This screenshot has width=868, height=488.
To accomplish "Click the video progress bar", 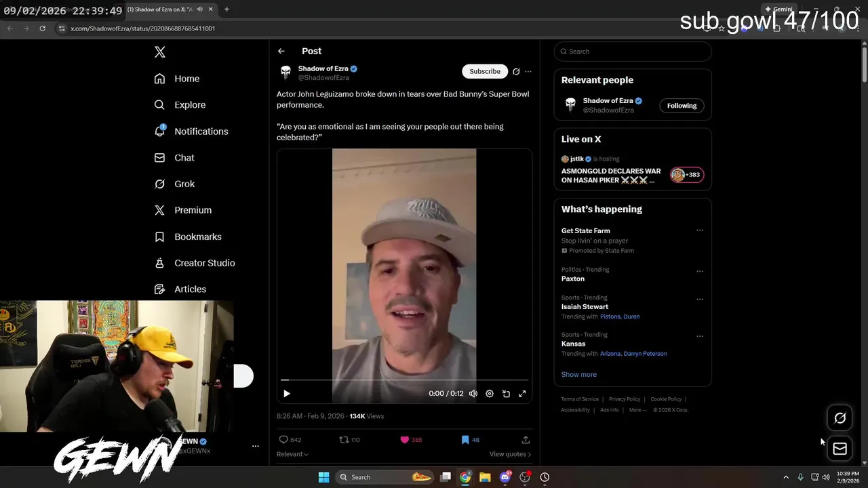I will pos(404,380).
